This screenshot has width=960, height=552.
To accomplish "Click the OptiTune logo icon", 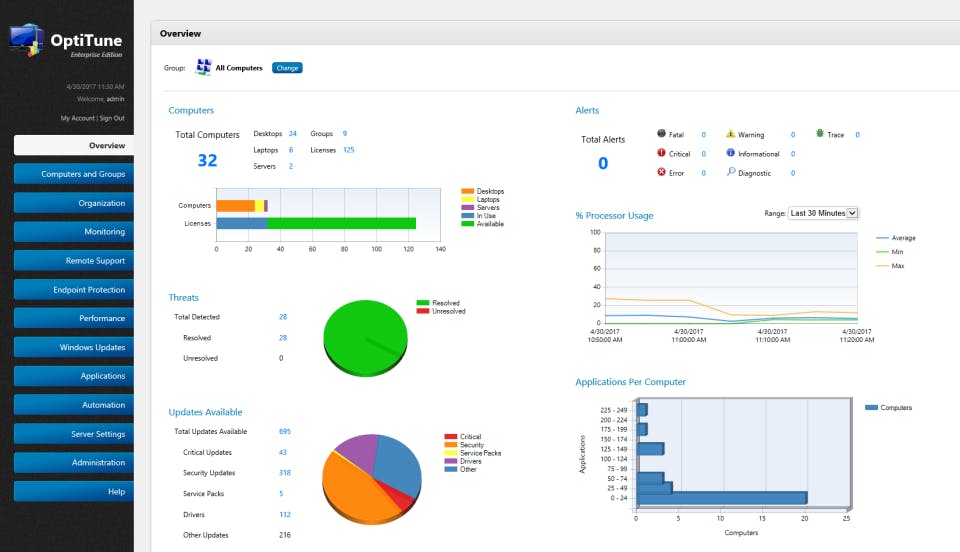I will [26, 40].
